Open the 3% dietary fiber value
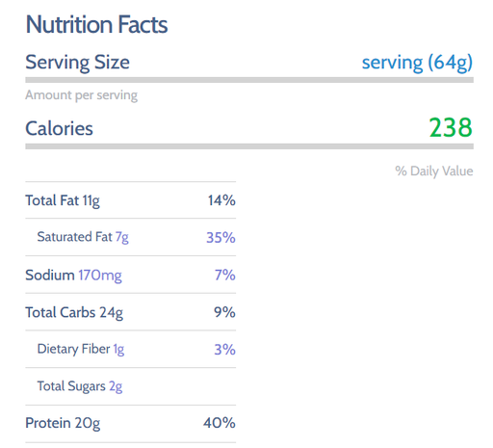Screen dimensions: 493x448 [225, 350]
